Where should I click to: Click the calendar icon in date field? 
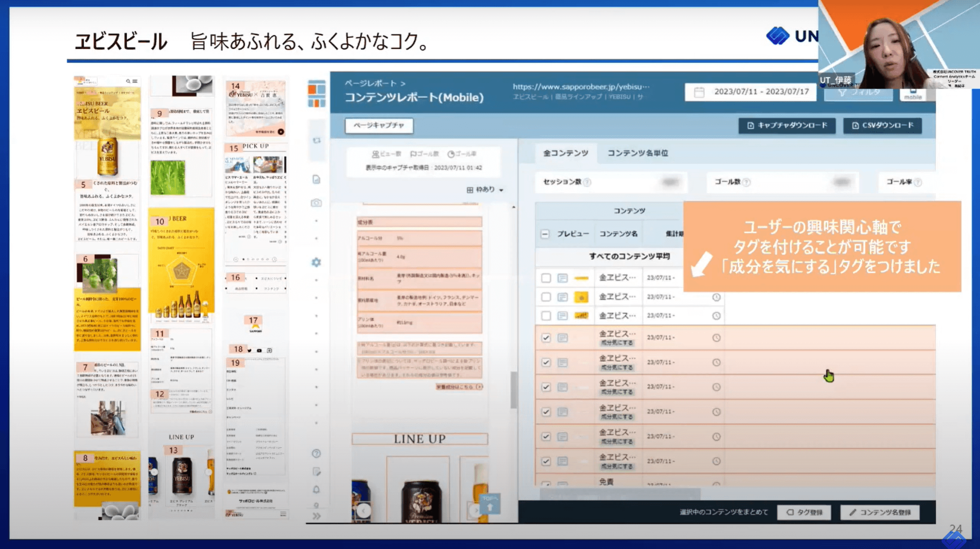(699, 92)
